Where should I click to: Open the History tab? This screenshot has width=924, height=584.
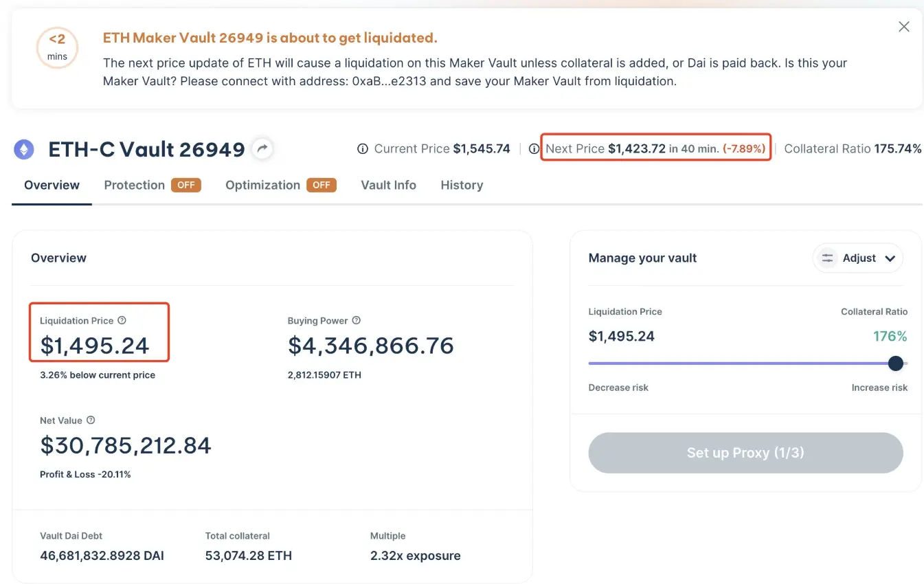click(x=461, y=185)
